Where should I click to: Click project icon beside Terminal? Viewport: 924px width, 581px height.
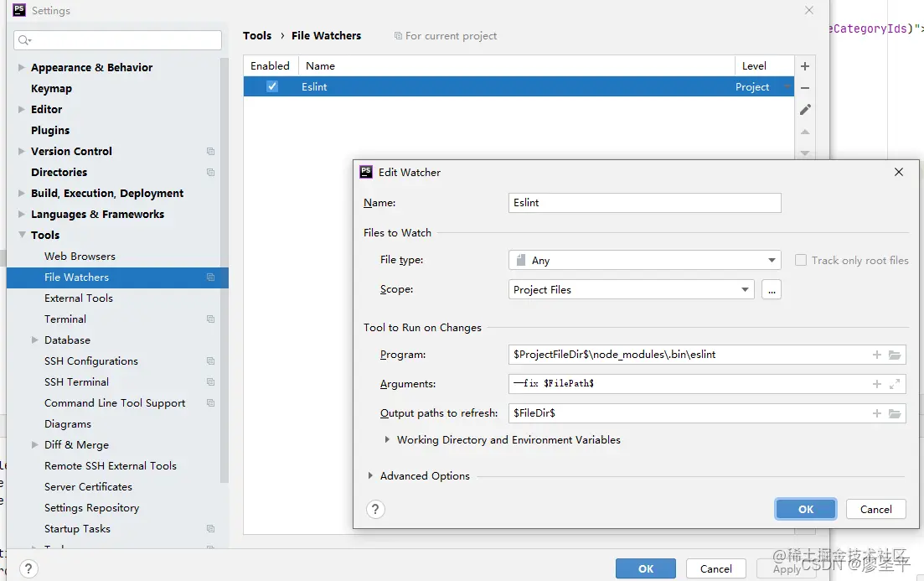(210, 319)
